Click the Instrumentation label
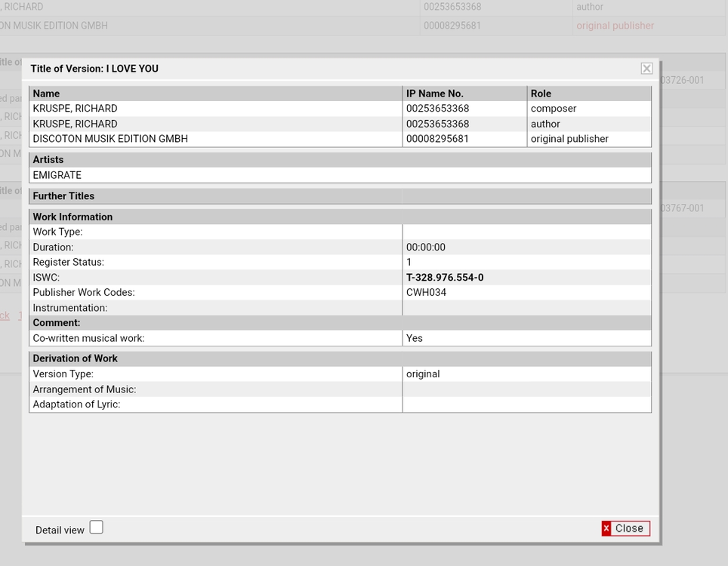Image resolution: width=728 pixels, height=566 pixels. [70, 308]
